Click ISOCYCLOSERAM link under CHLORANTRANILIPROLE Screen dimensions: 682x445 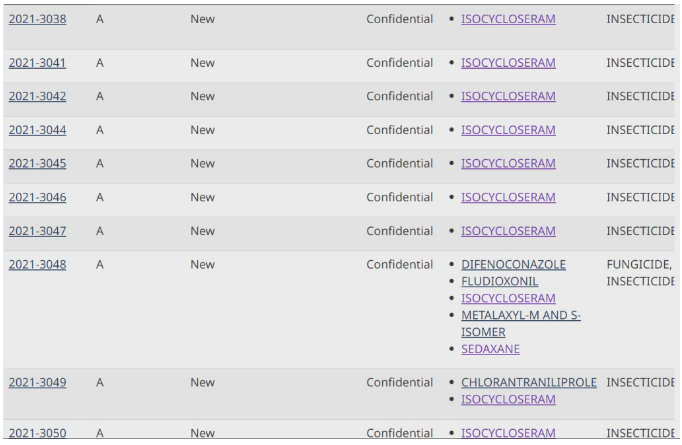[508, 399]
